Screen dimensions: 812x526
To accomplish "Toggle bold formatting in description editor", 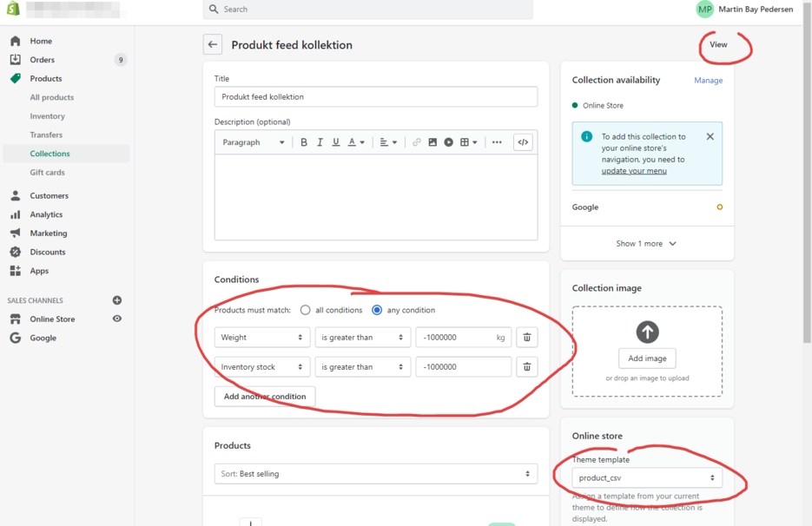I will [x=304, y=142].
